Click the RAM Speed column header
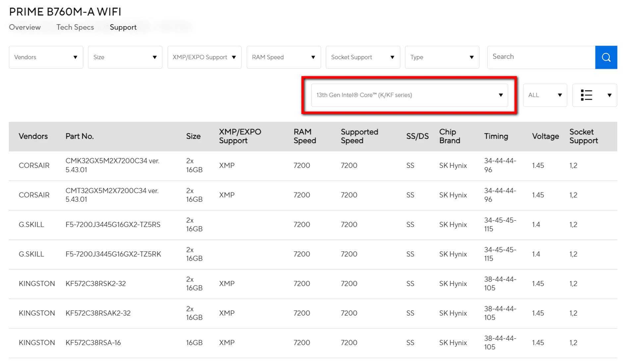Image resolution: width=636 pixels, height=364 pixels. click(x=304, y=136)
